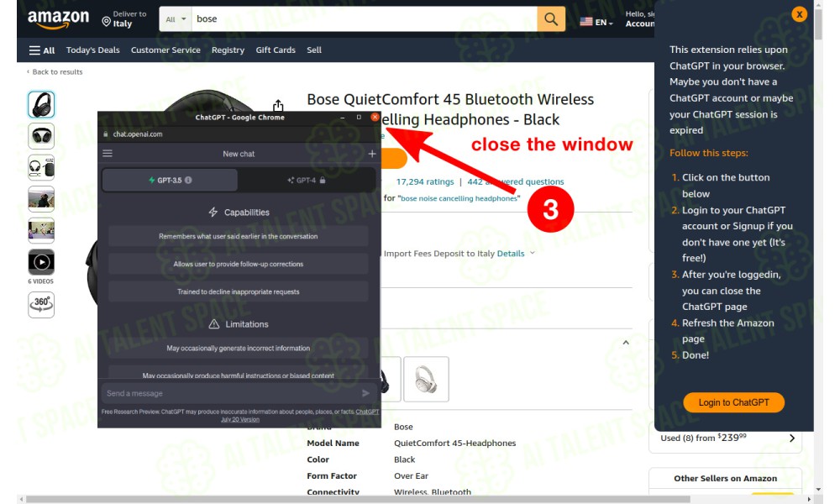Open the Registry page
Image resolution: width=840 pixels, height=504 pixels.
[228, 50]
